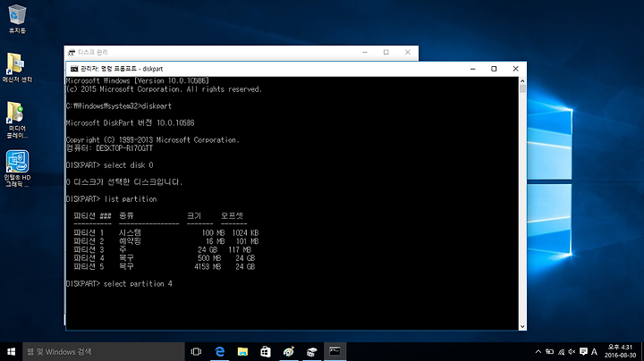Open Task View on the taskbar
Image resolution: width=644 pixels, height=361 pixels.
196,351
